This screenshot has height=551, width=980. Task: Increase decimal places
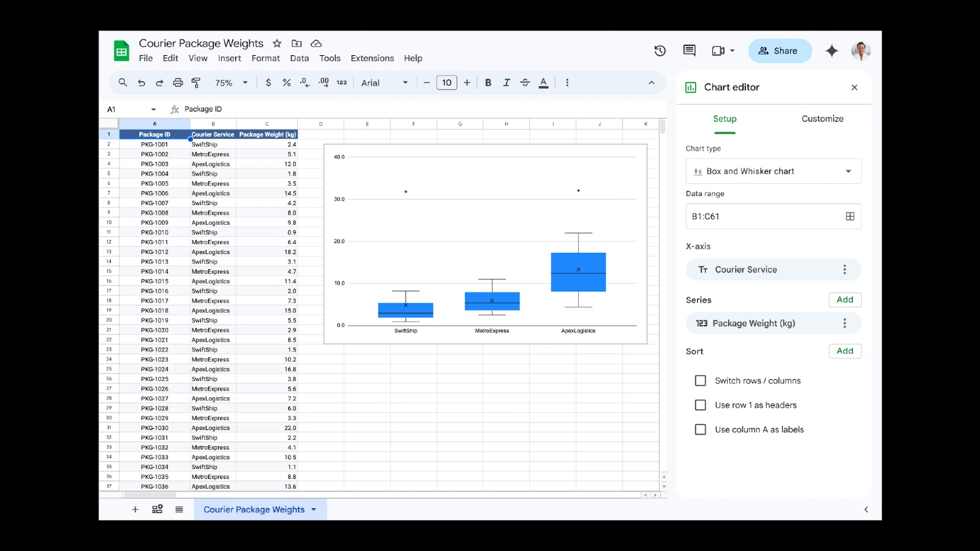pyautogui.click(x=323, y=83)
